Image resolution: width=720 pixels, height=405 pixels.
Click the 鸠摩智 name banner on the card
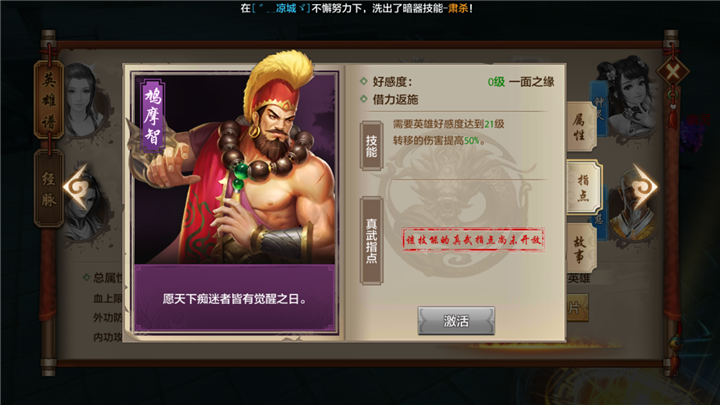152,115
